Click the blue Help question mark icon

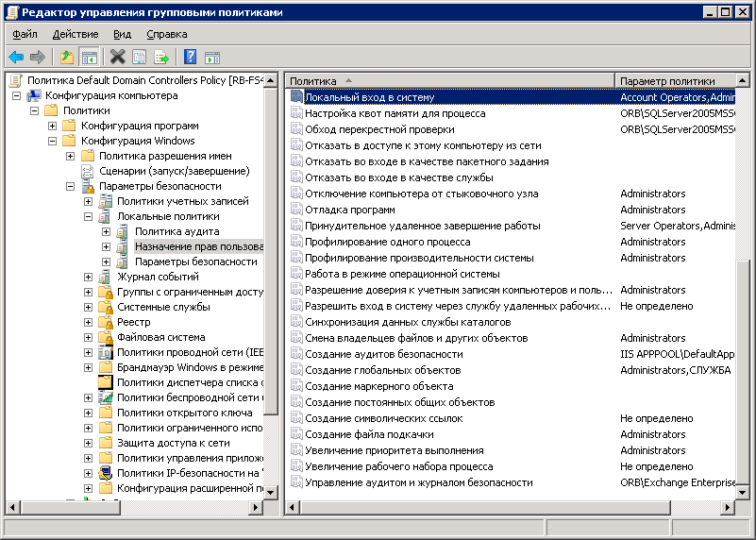tap(190, 58)
